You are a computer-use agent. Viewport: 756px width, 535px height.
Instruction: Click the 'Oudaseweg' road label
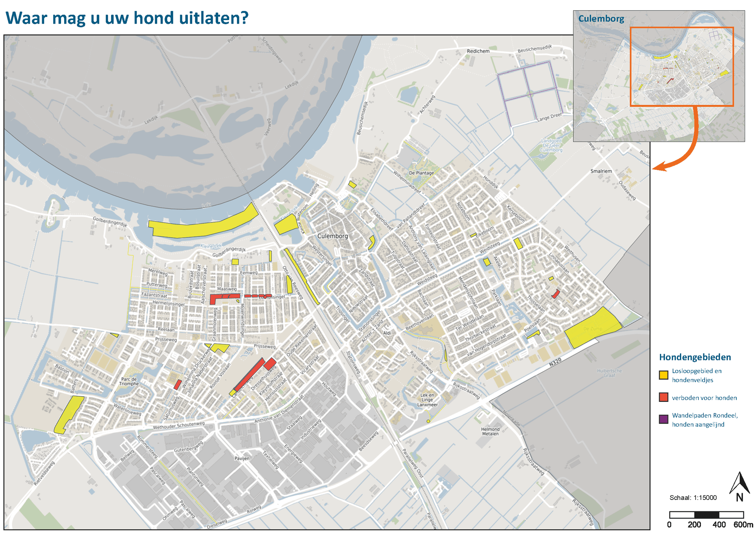coord(627,190)
